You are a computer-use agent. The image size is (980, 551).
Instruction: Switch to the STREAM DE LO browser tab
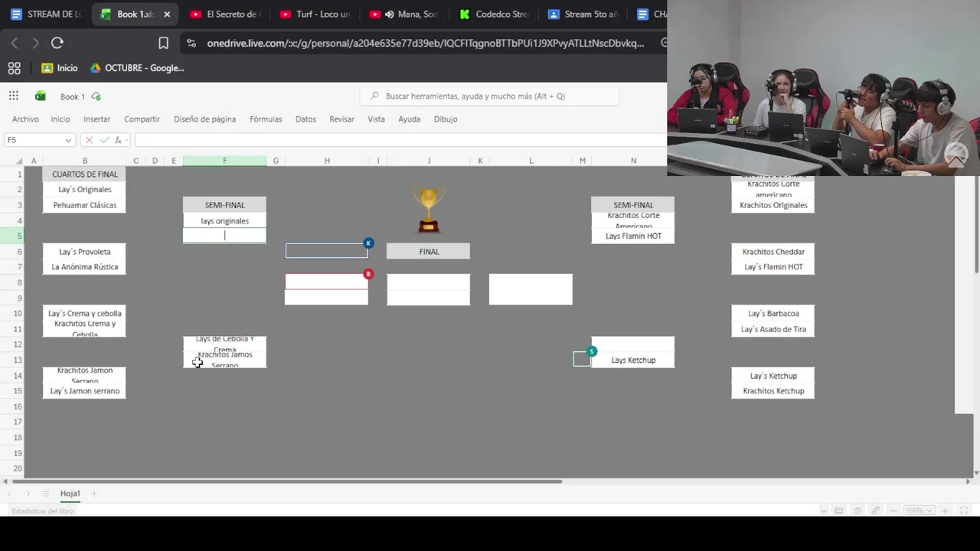46,14
